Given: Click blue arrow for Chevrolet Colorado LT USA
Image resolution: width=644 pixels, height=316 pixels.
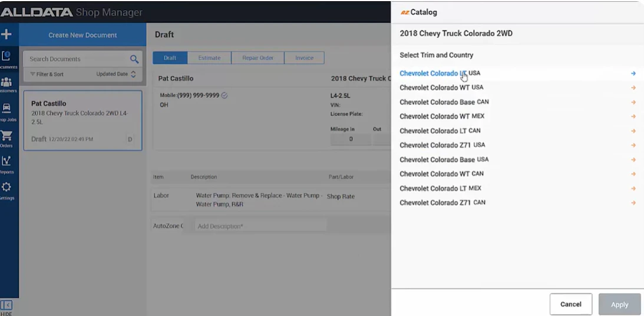Looking at the screenshot, I should 633,74.
